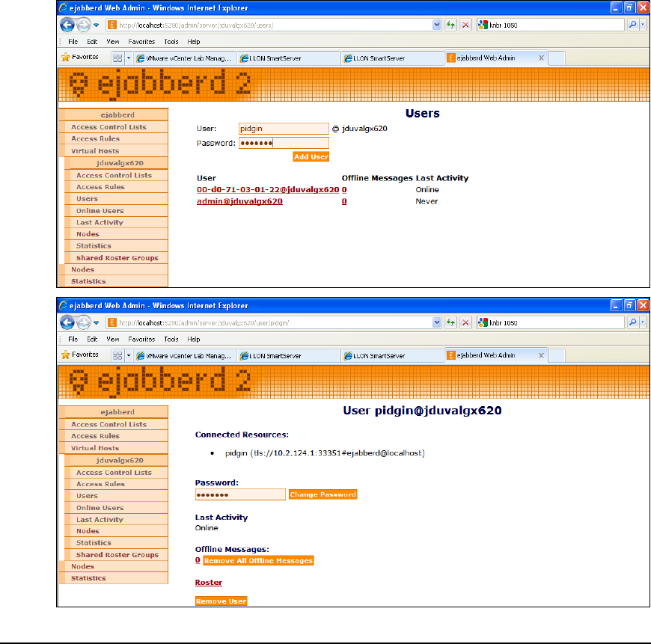
Task: Click Remove All Offline Messages button
Action: tap(258, 560)
